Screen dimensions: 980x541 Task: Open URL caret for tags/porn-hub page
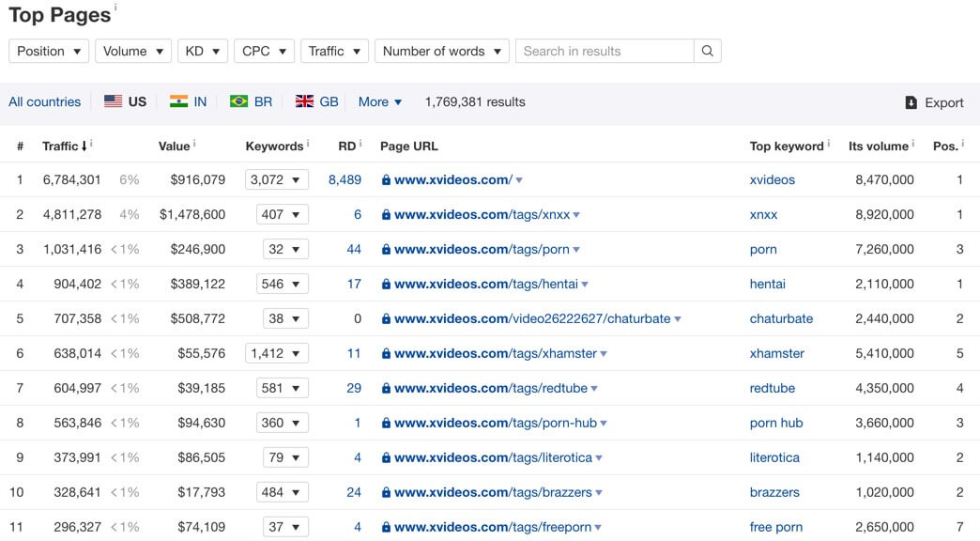pyautogui.click(x=604, y=424)
